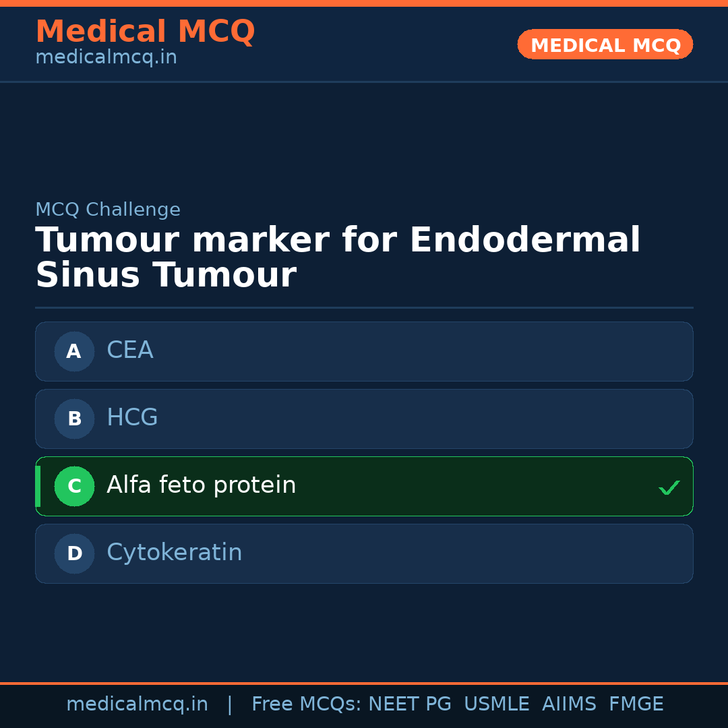Screen dimensions: 728x728
Task: Click the MCQ Challenge label
Action: point(108,210)
